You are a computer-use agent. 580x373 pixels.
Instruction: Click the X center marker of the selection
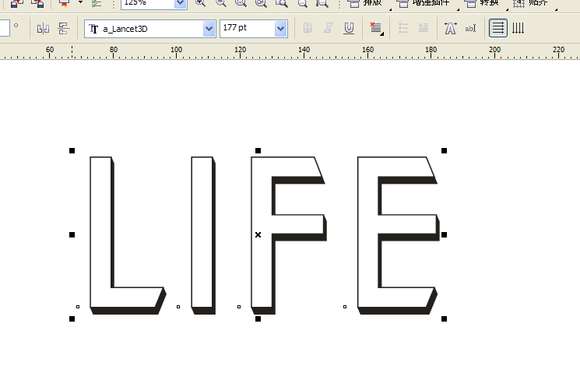pyautogui.click(x=258, y=235)
